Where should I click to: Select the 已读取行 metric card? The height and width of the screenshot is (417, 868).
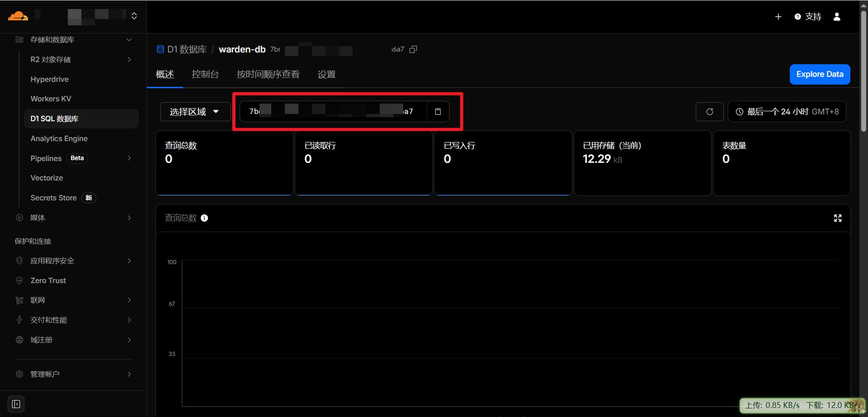[363, 163]
